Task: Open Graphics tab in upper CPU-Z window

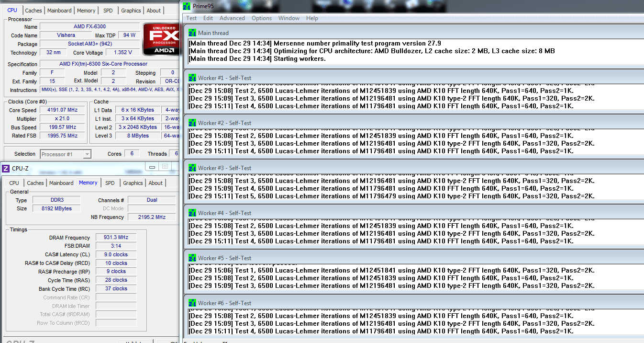Action: click(x=131, y=11)
